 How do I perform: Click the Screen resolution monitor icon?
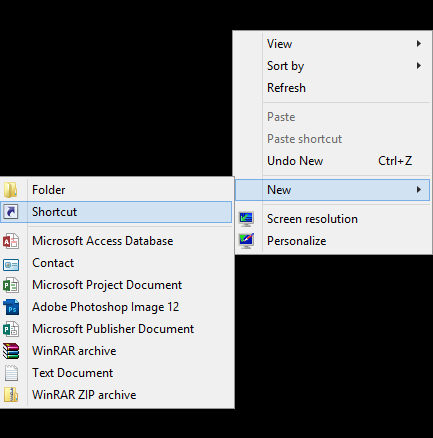click(246, 219)
